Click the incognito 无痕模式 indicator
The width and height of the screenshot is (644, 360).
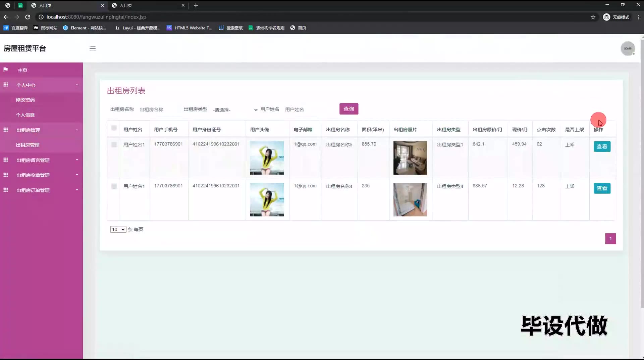click(616, 17)
